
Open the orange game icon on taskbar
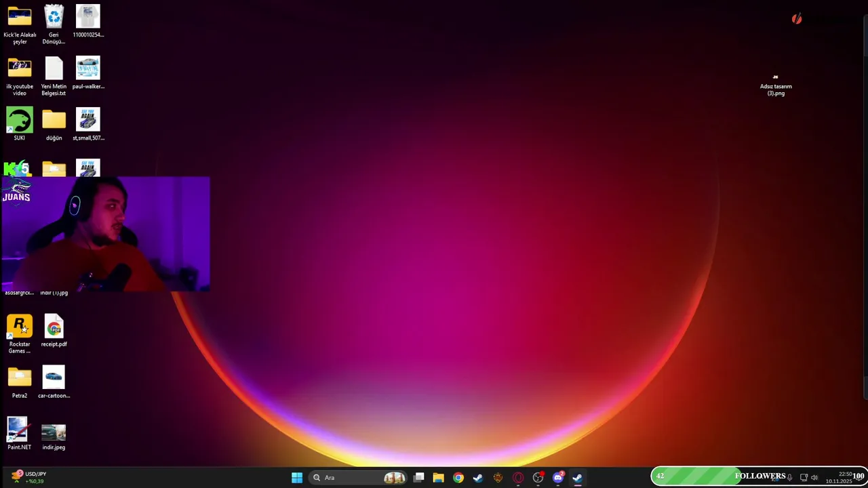click(x=498, y=478)
